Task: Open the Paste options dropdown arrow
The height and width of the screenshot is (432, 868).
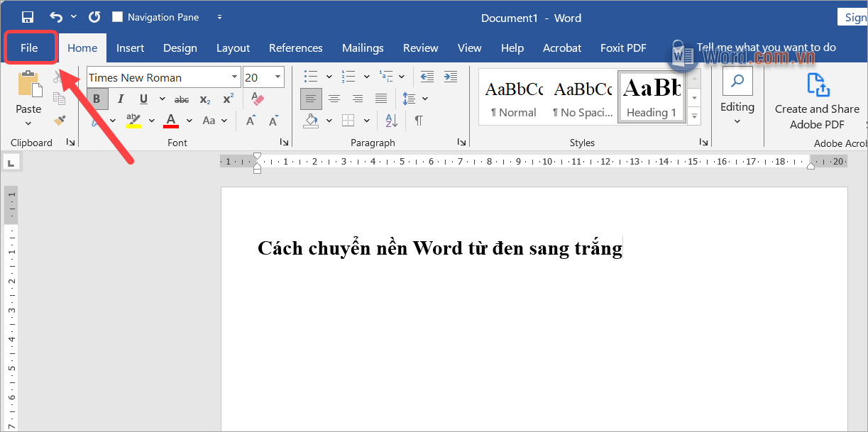Action: click(28, 122)
